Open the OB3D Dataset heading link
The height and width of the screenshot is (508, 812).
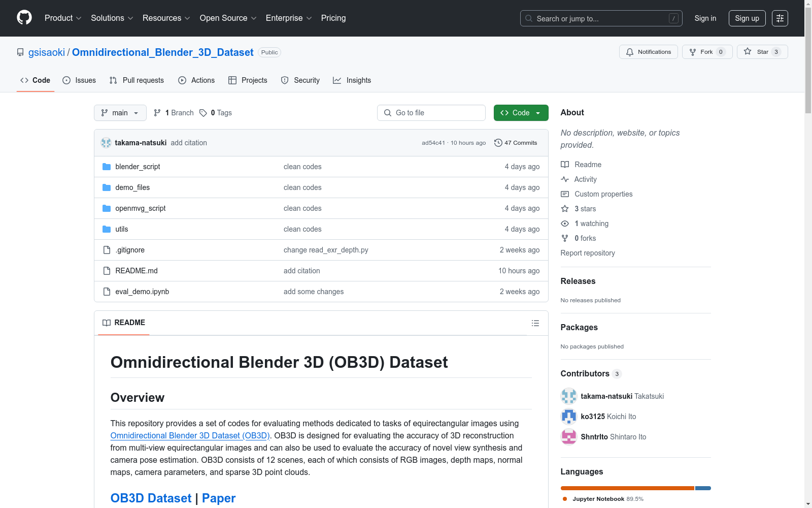pyautogui.click(x=151, y=498)
